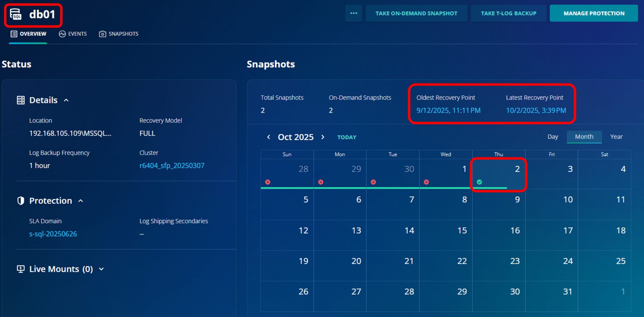Go to previous month in calendar
This screenshot has height=317, width=644.
point(269,137)
